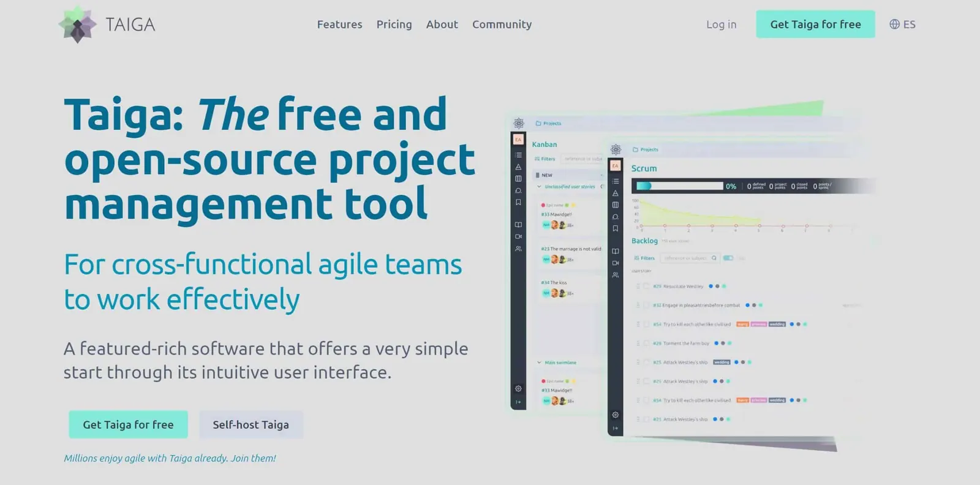980x485 pixels.
Task: Click the columns board icon in Kanban sidebar
Action: pyautogui.click(x=518, y=179)
